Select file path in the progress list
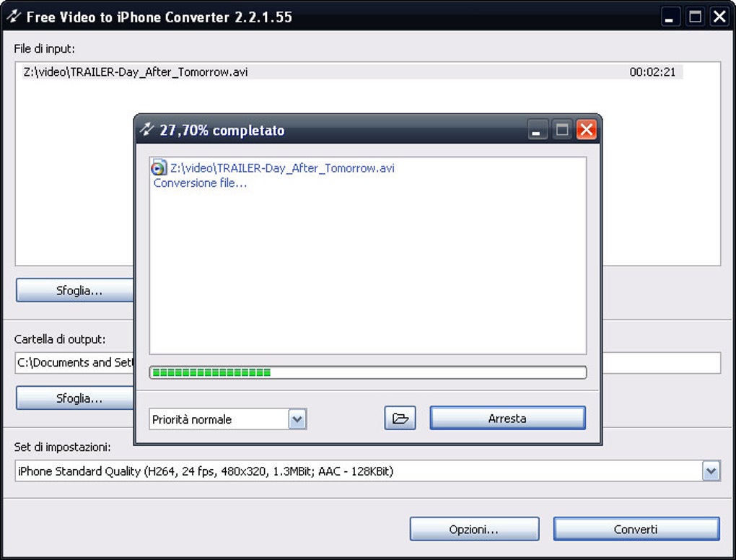The width and height of the screenshot is (736, 560). tap(282, 168)
